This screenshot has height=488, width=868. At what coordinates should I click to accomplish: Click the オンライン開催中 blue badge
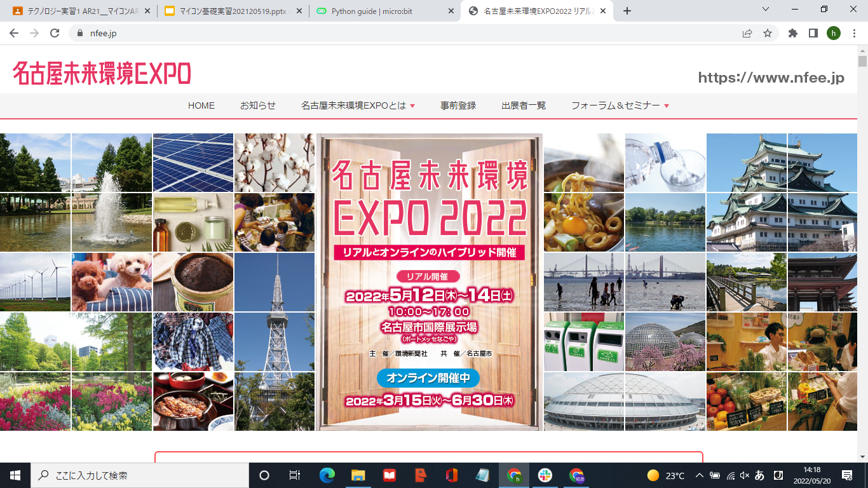pos(428,378)
